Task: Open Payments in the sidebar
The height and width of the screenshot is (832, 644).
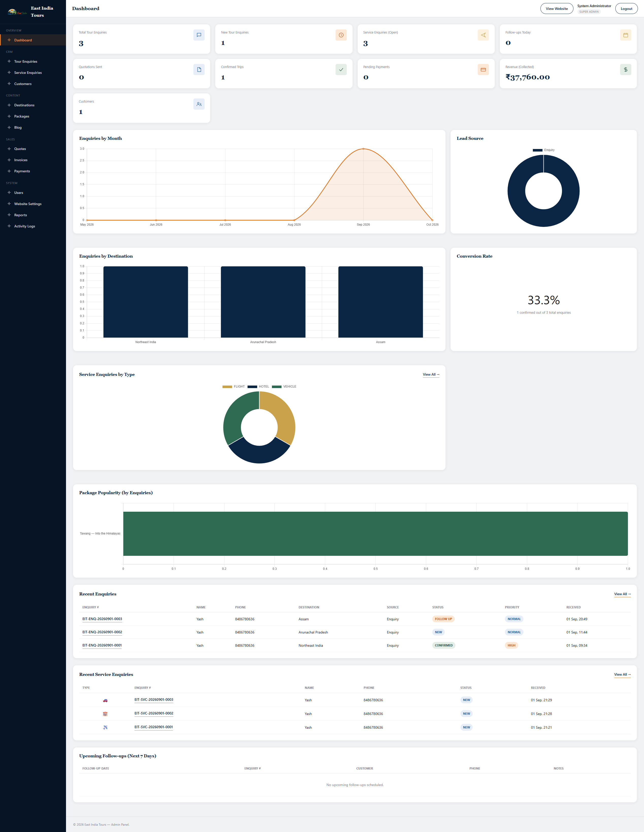Action: (x=33, y=171)
